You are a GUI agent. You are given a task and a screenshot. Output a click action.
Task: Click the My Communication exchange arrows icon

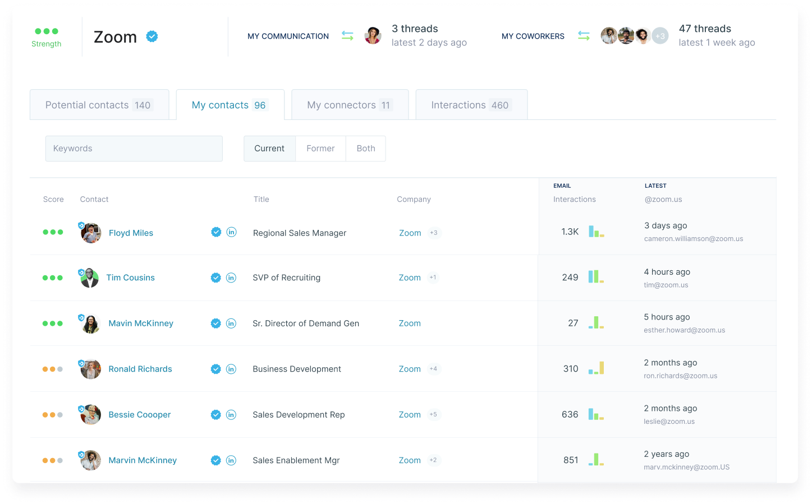point(347,36)
